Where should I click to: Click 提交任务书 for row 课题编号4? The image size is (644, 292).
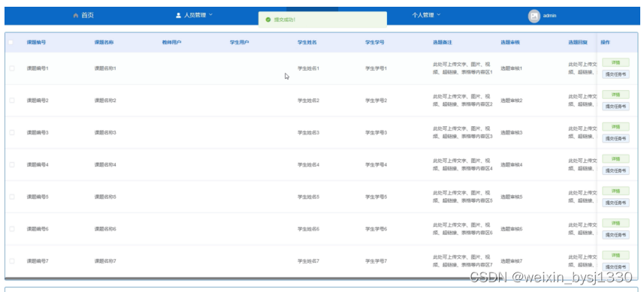[x=615, y=170]
